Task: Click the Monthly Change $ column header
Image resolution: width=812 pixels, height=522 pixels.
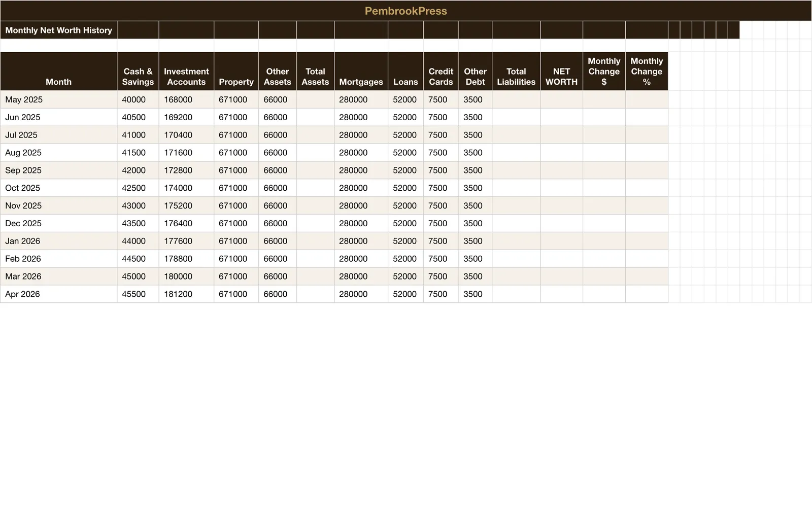Action: point(604,72)
